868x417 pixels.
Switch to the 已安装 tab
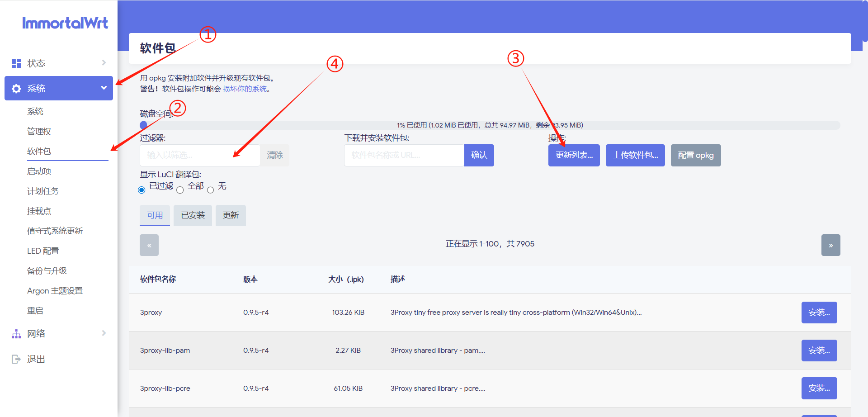click(x=193, y=215)
